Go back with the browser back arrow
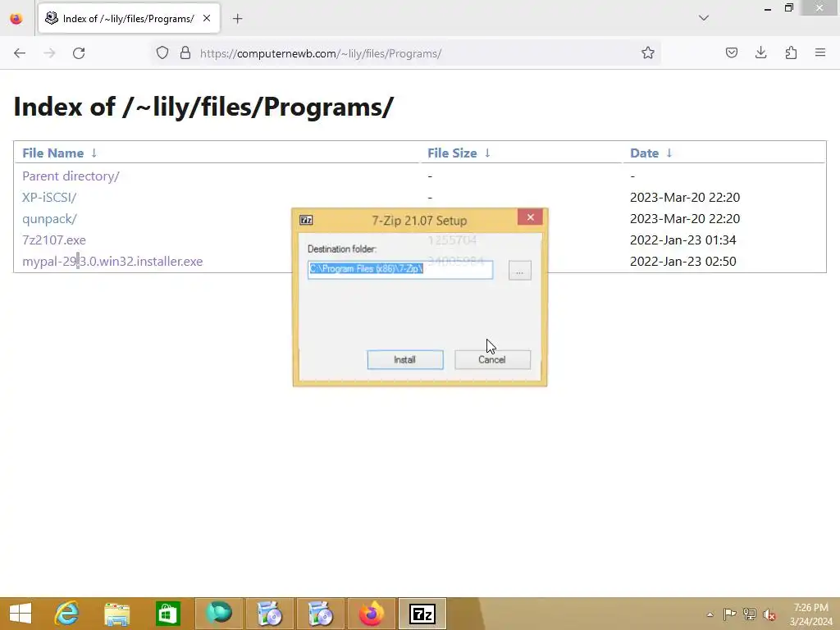This screenshot has height=630, width=840. pyautogui.click(x=20, y=53)
